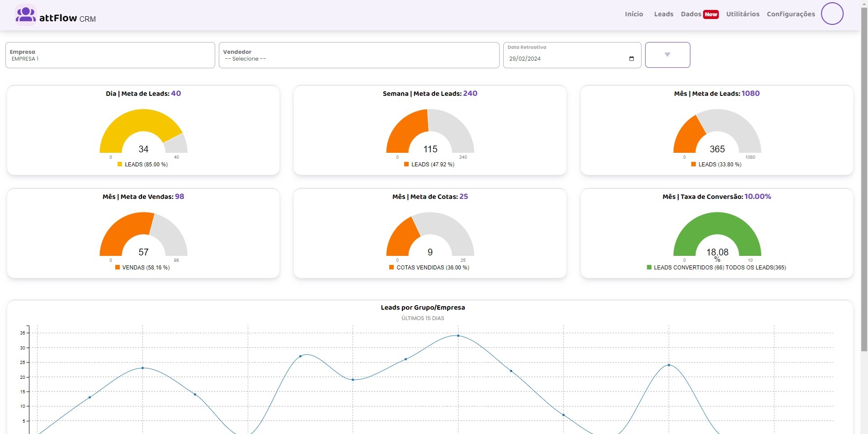Viewport: 868px width, 434px height.
Task: Toggle the COTAS VENDIDAS (36.00 %) legend marker
Action: coord(392,268)
